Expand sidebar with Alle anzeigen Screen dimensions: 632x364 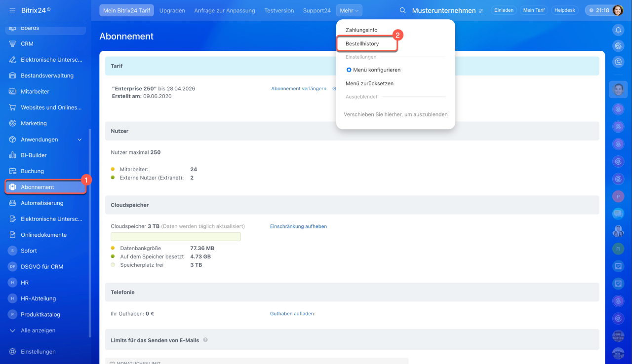pos(38,330)
